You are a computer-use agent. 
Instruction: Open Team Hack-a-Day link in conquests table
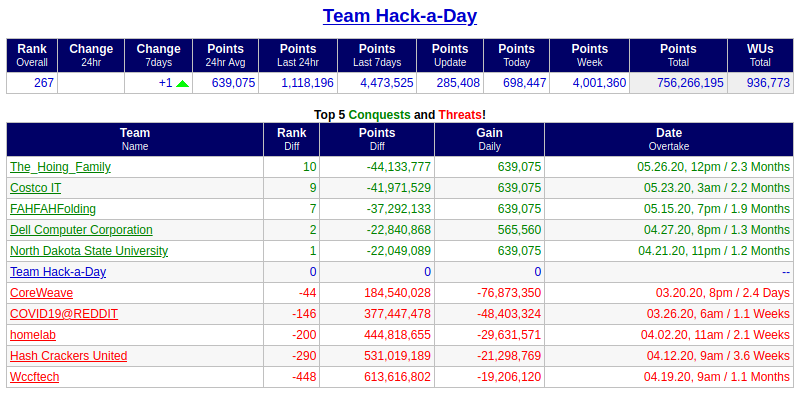click(58, 271)
